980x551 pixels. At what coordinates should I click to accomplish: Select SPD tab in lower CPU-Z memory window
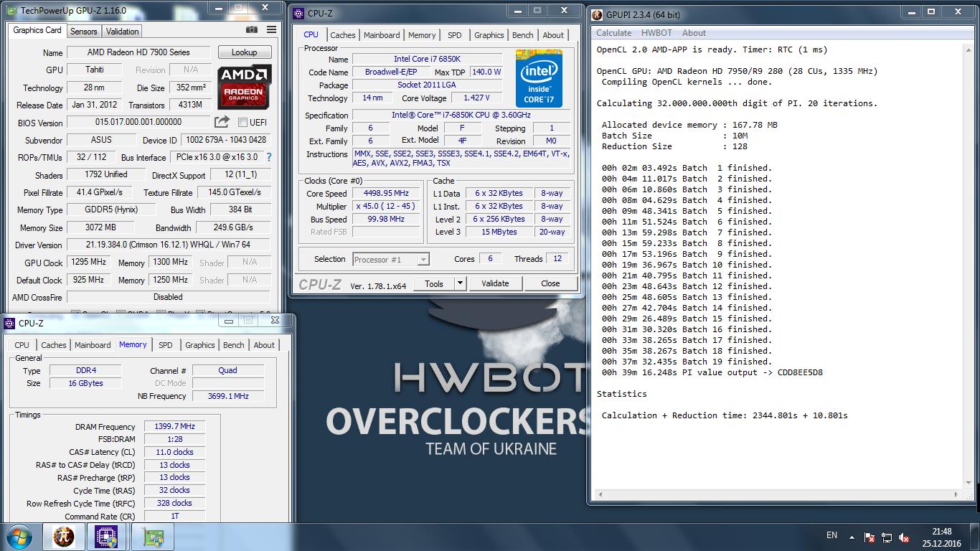tap(166, 345)
